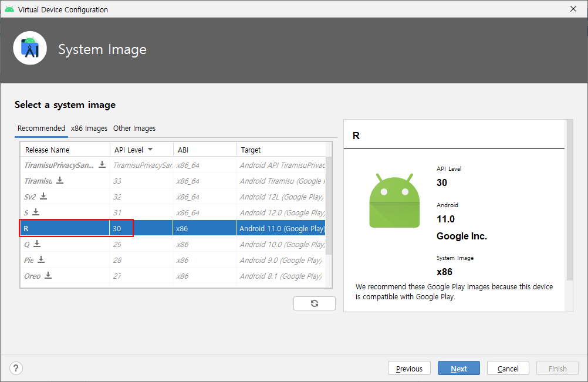Download the S system image
588x382 pixels.
(36, 212)
